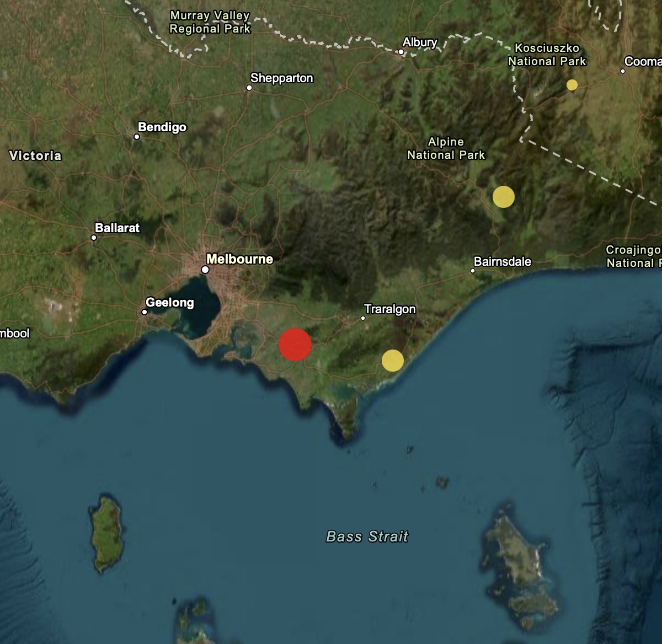The image size is (662, 644).
Task: Click the Cooma town label
Action: [643, 62]
